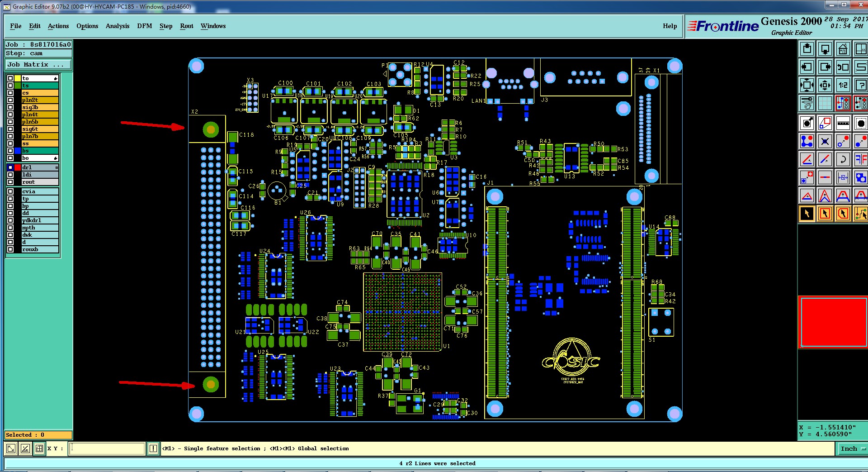The width and height of the screenshot is (868, 472).
Task: Open the Inch units dropdown
Action: (853, 448)
